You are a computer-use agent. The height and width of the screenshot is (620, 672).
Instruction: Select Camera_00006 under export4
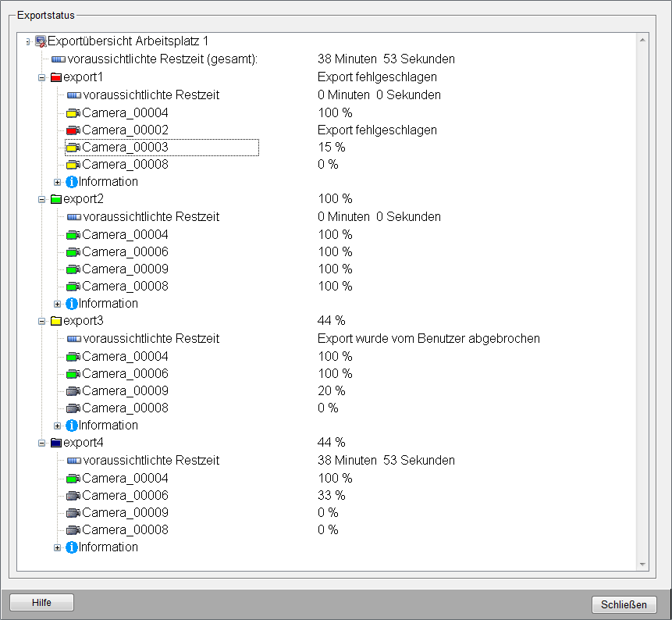tap(125, 496)
